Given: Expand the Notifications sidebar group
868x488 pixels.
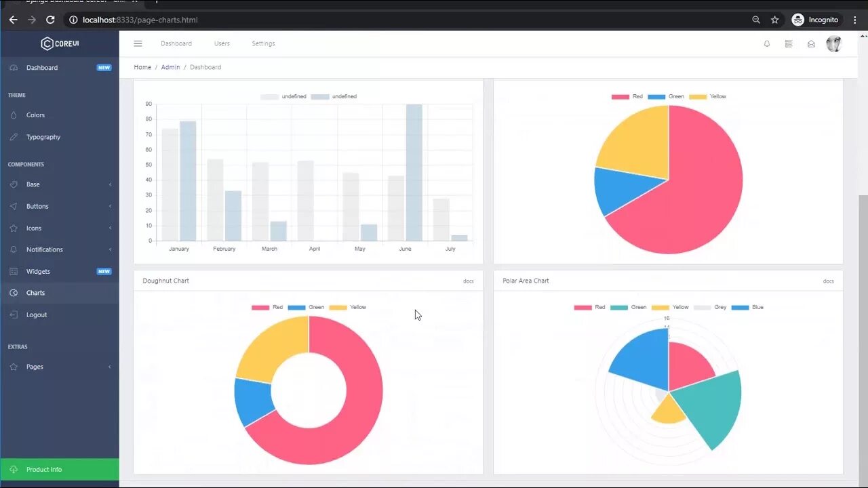Looking at the screenshot, I should (60, 249).
